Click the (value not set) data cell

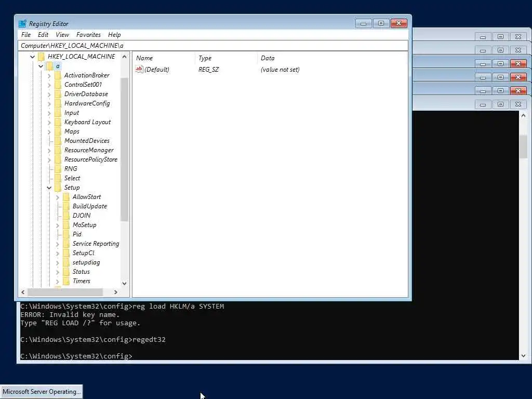(x=280, y=70)
